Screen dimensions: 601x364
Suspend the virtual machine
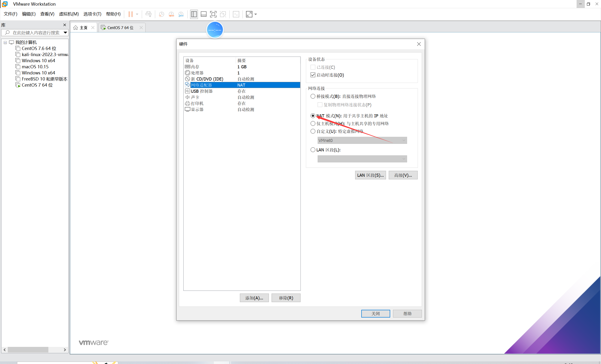point(131,14)
